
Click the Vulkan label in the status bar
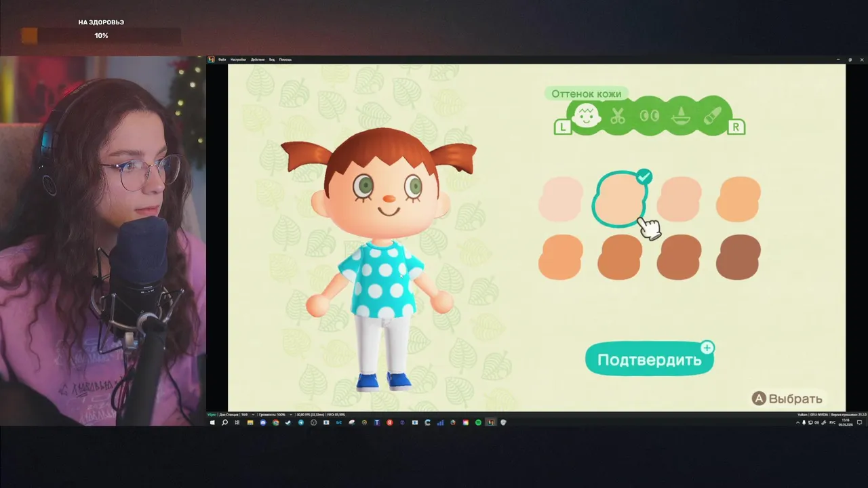802,414
